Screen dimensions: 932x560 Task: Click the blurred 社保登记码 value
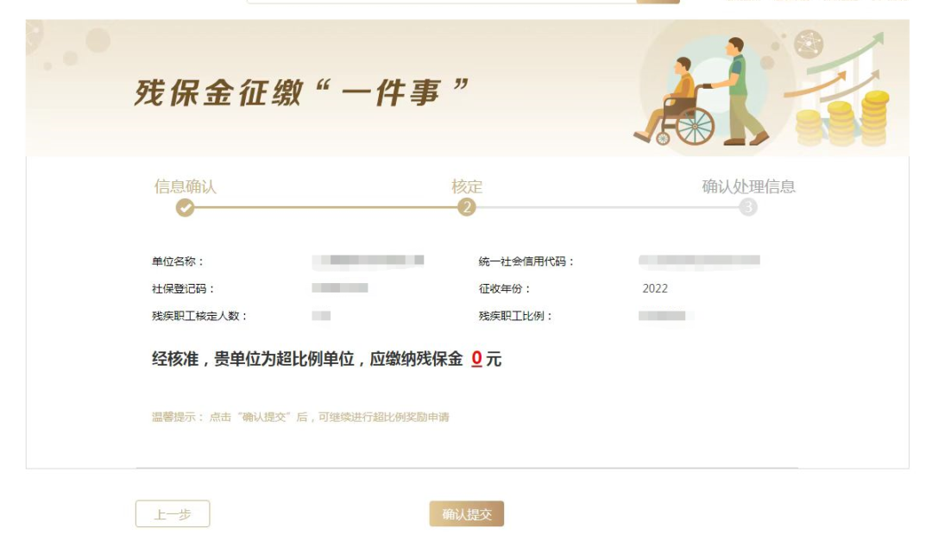pyautogui.click(x=340, y=287)
